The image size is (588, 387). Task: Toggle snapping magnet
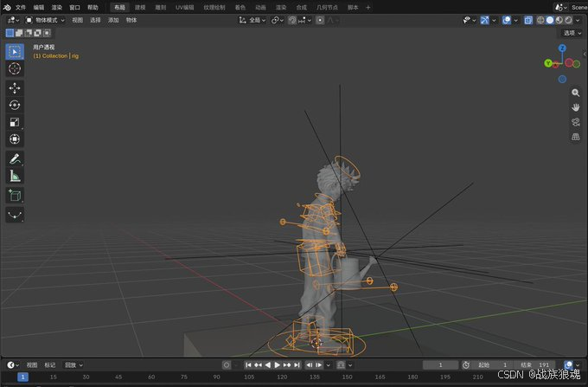(x=292, y=20)
